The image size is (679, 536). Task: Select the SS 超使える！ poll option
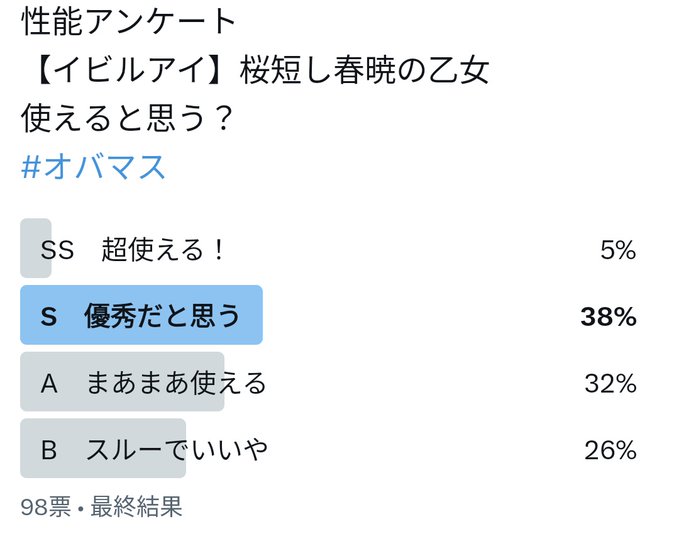point(328,248)
